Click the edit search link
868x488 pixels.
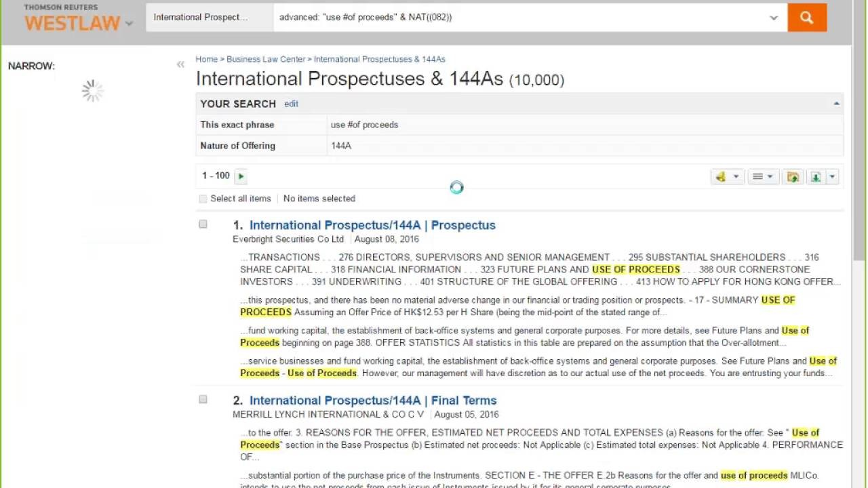coord(291,104)
